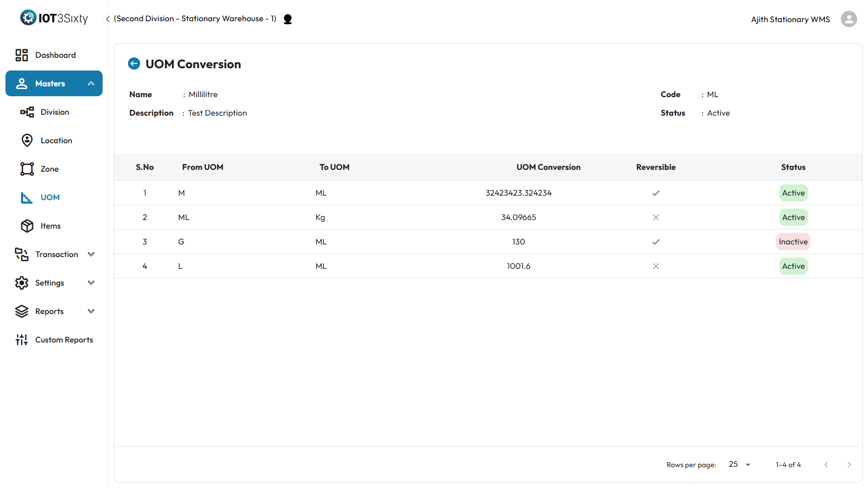This screenshot has height=488, width=868.
Task: Click the location marker icon beside warehouse name
Action: [288, 19]
